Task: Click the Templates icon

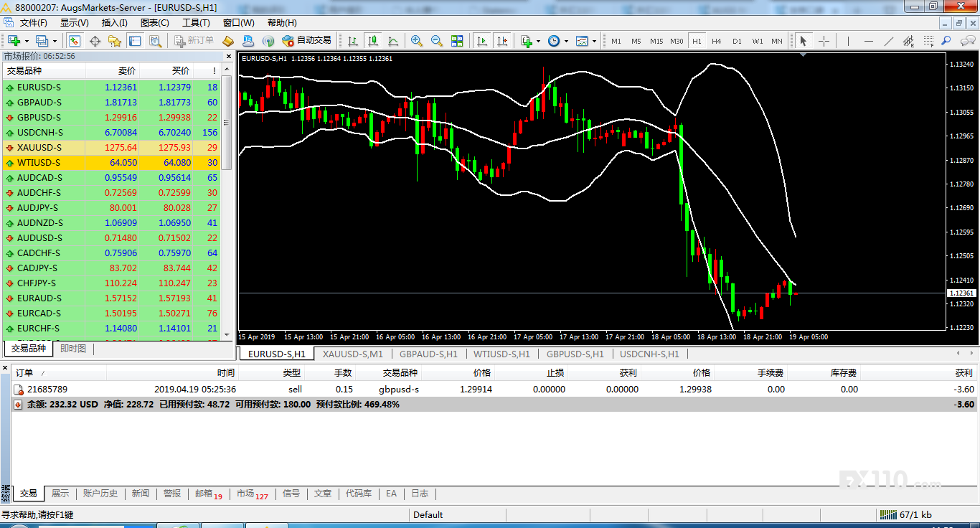Action: point(582,41)
